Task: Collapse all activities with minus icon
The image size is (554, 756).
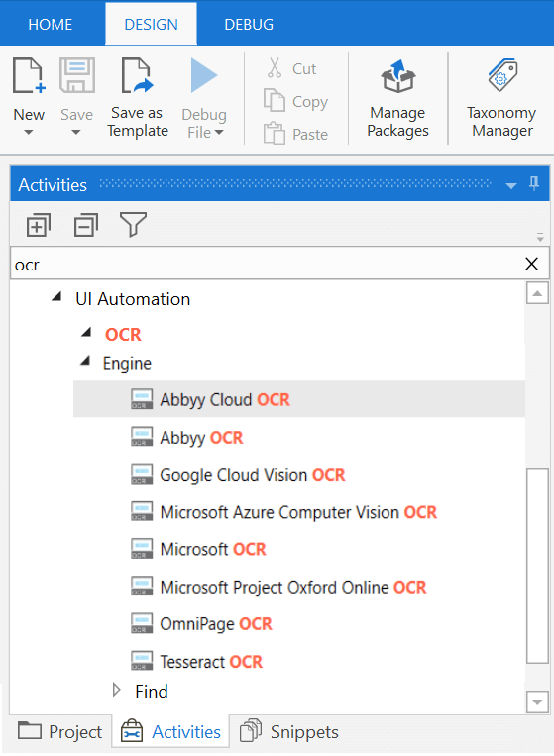Action: coord(86,225)
